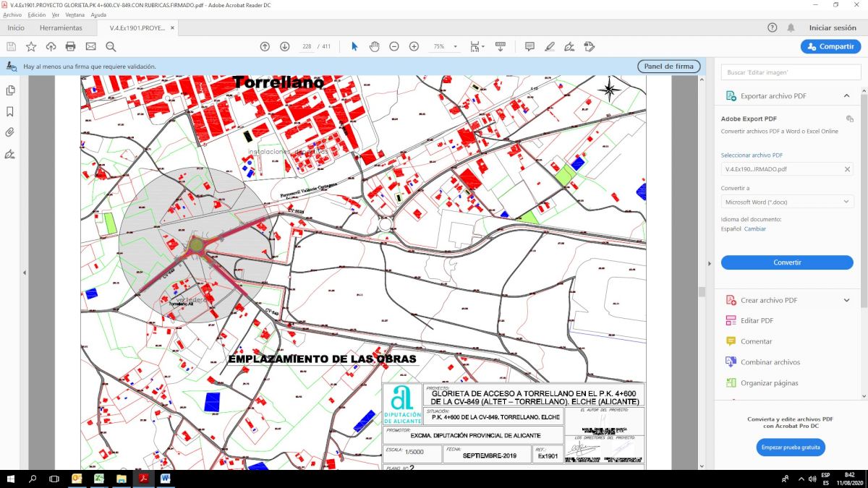Open the Edición menu
This screenshot has width=868, height=488.
[36, 14]
